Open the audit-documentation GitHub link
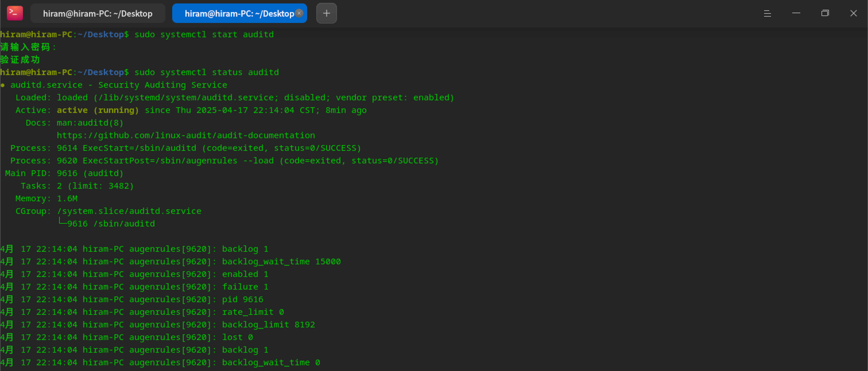This screenshot has width=868, height=371. pyautogui.click(x=186, y=135)
